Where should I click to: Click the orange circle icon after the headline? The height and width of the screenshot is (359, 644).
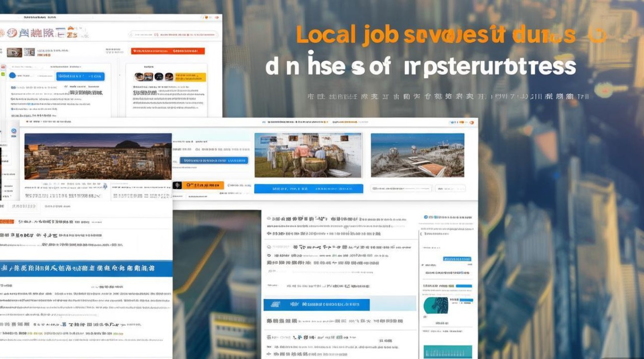598,35
